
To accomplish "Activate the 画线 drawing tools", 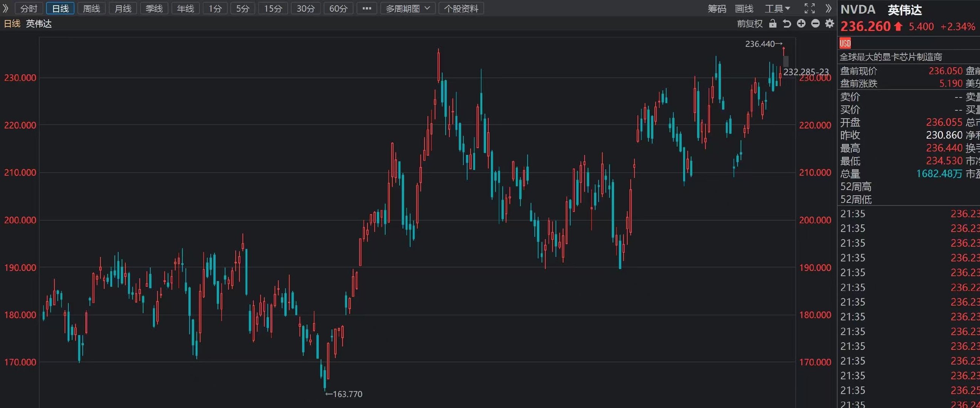I will (744, 8).
